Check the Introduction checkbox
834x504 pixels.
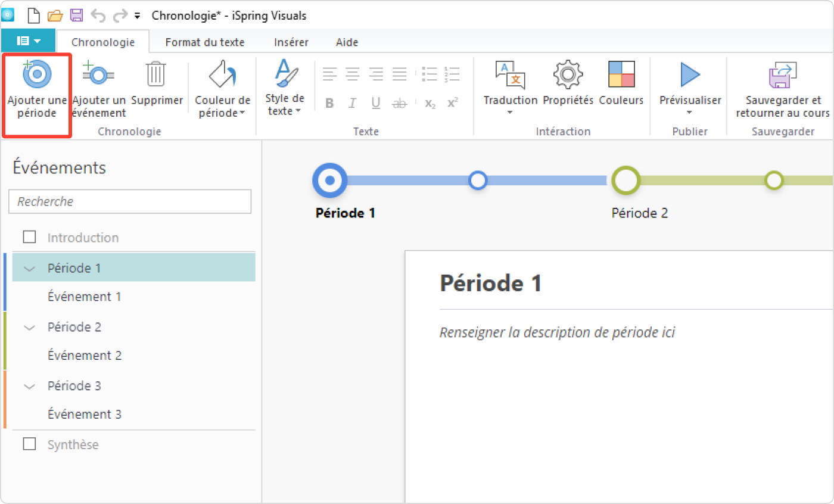pyautogui.click(x=29, y=237)
